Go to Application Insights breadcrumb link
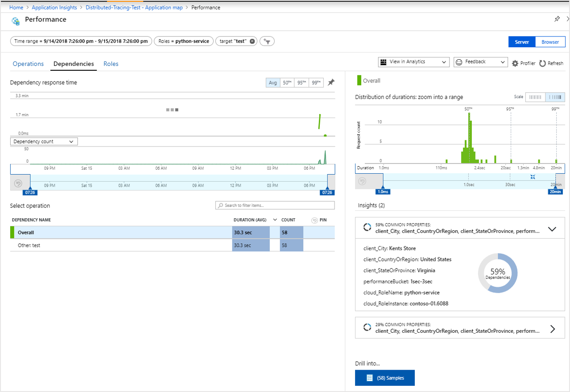The height and width of the screenshot is (392, 570). coord(54,8)
